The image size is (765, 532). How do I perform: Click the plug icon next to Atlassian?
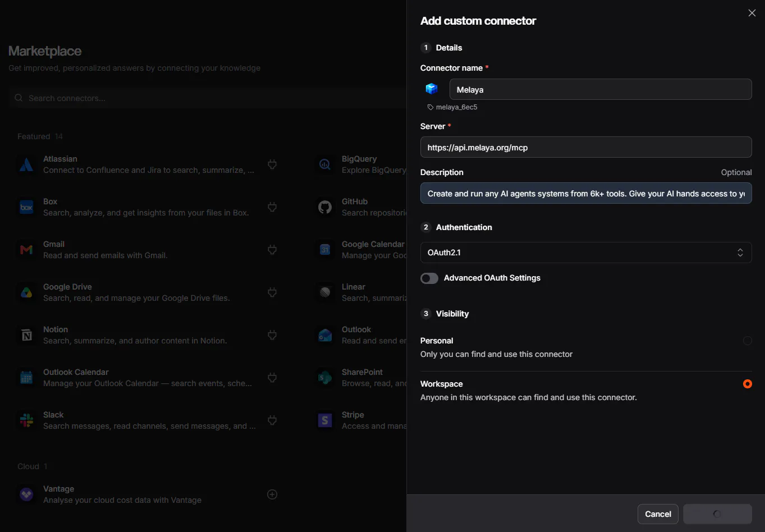pos(272,164)
